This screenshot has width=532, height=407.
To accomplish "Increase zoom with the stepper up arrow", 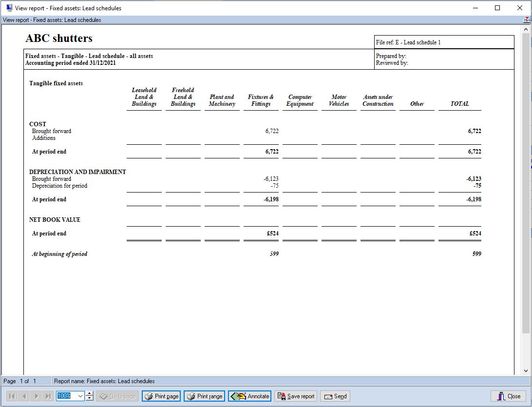I will [x=90, y=394].
